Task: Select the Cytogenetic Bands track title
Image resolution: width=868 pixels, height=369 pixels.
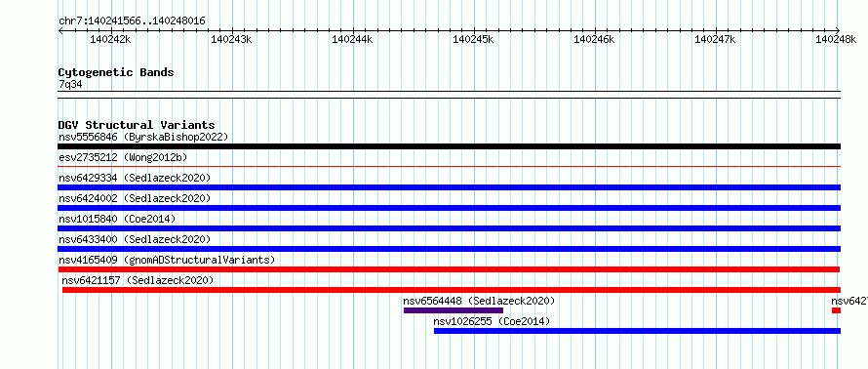Action: click(x=116, y=72)
